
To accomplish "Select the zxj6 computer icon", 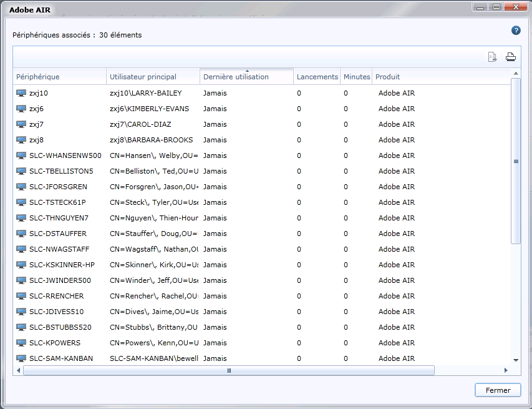I will pos(21,109).
